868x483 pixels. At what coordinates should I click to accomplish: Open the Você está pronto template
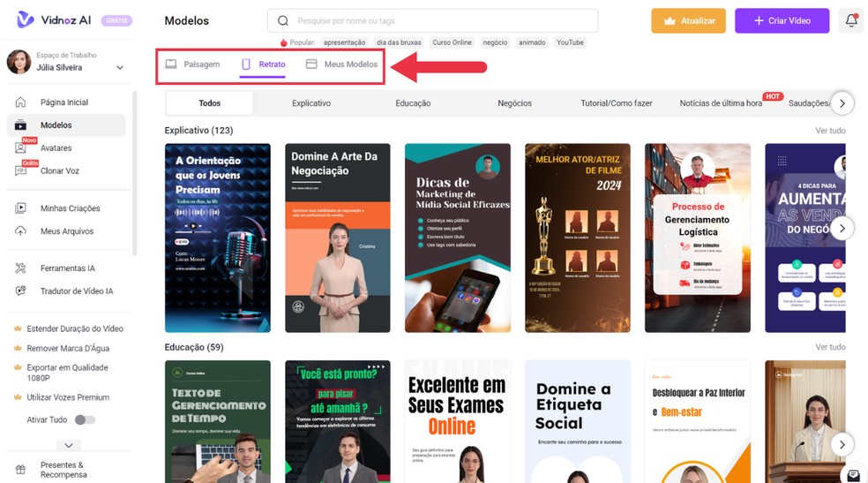click(x=338, y=421)
